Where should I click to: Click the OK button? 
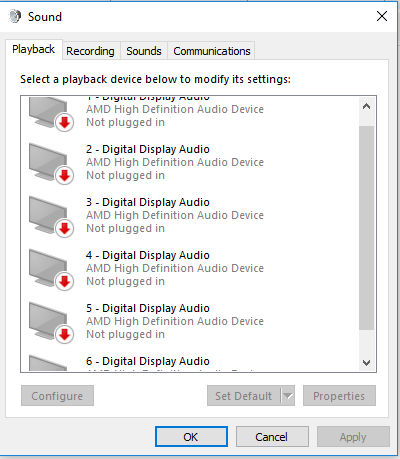[191, 437]
